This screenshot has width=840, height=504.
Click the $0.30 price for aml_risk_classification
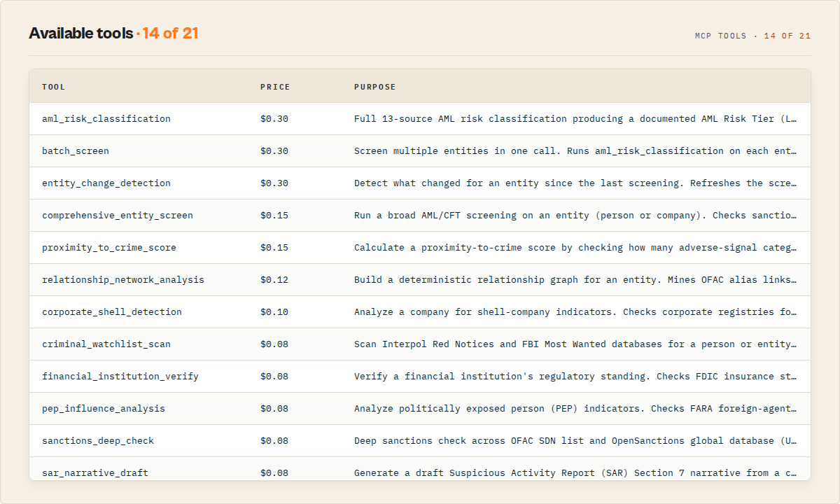(274, 118)
